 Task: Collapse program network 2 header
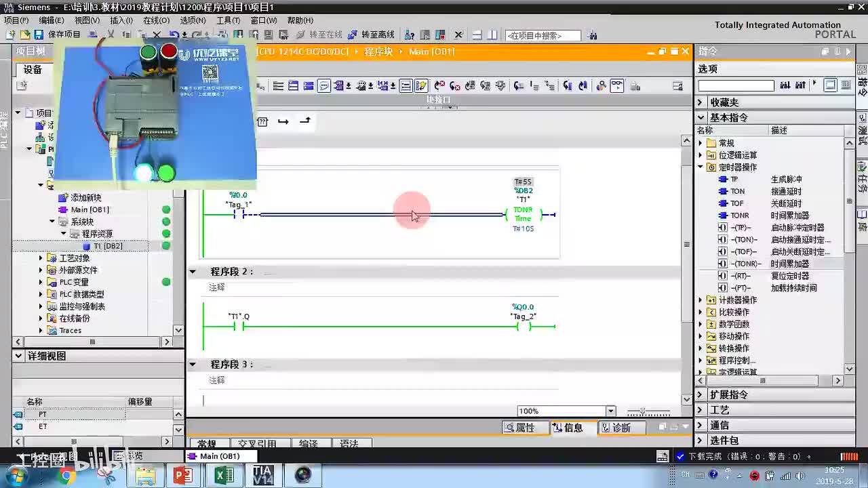193,272
